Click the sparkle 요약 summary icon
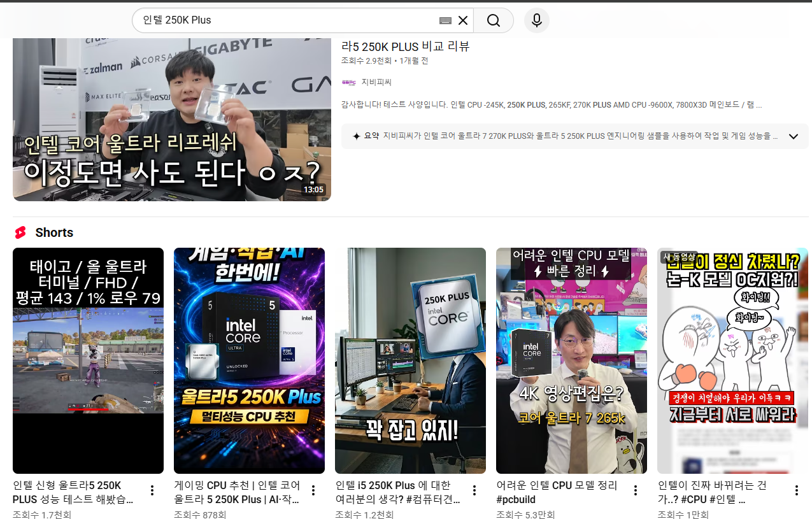The height and width of the screenshot is (519, 812). tap(356, 136)
